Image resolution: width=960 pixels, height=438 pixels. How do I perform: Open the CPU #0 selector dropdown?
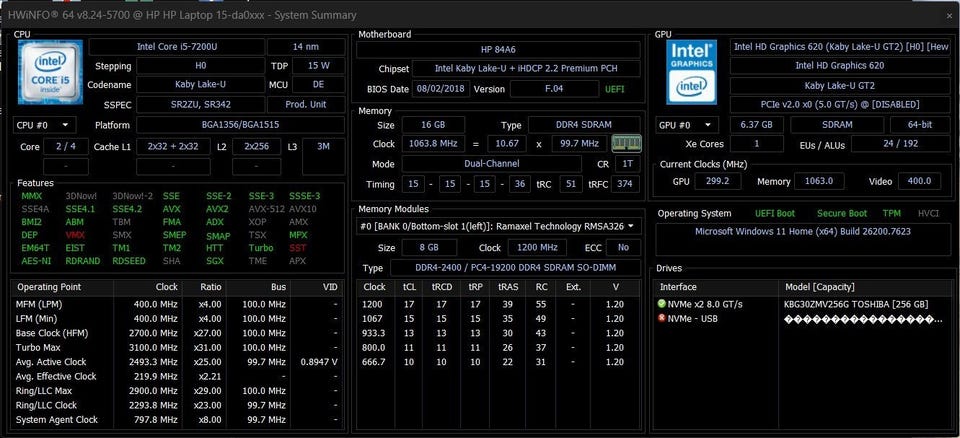pos(44,125)
